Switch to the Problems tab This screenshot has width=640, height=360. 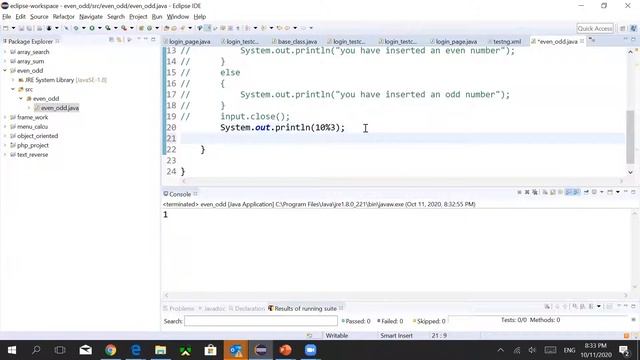click(x=179, y=309)
